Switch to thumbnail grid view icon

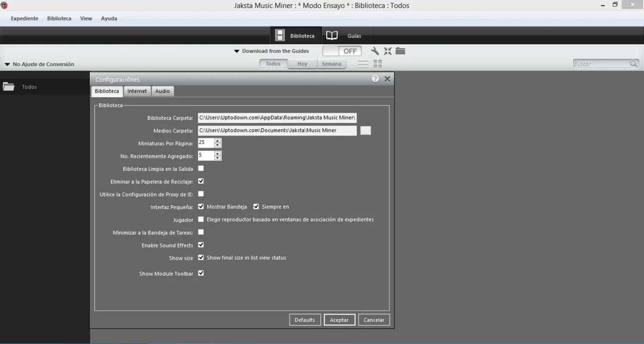[x=378, y=64]
